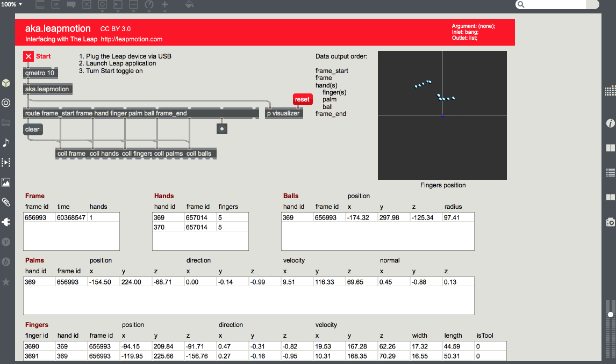Open the calendar grid icon in right sidebar
This screenshot has width=616, height=364.
[x=610, y=91]
